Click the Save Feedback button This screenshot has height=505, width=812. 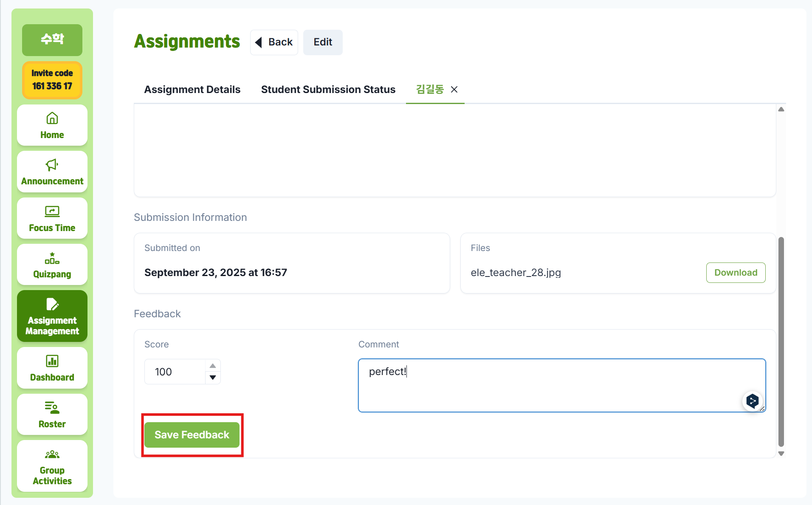coord(192,435)
